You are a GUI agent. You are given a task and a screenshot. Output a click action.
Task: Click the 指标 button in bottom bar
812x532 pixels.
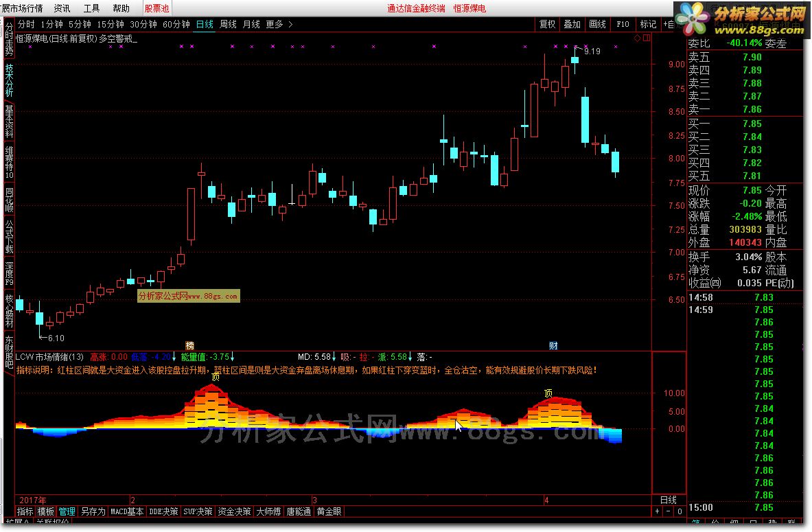[25, 511]
